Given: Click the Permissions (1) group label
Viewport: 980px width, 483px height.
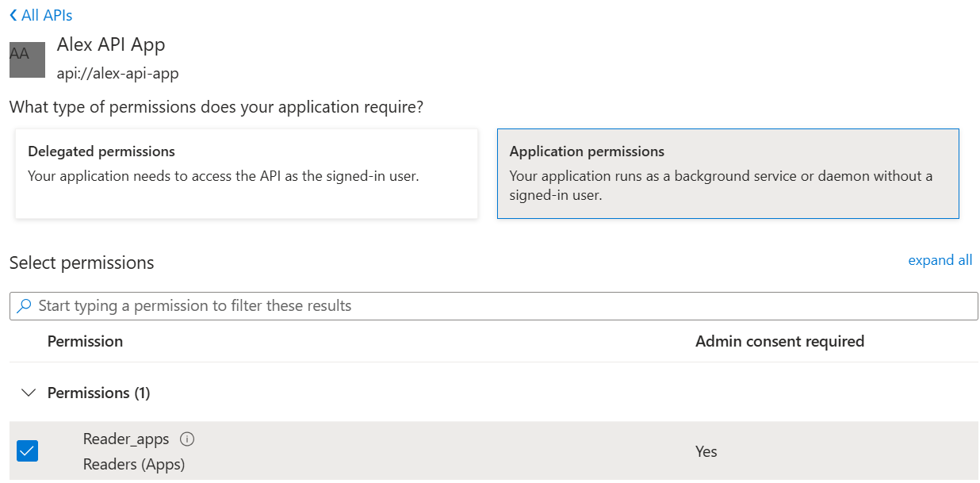Looking at the screenshot, I should (x=98, y=393).
